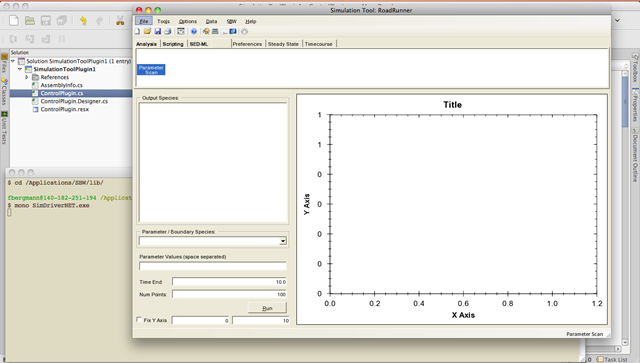
Task: Switch to the Preferences tab
Action: (x=247, y=44)
